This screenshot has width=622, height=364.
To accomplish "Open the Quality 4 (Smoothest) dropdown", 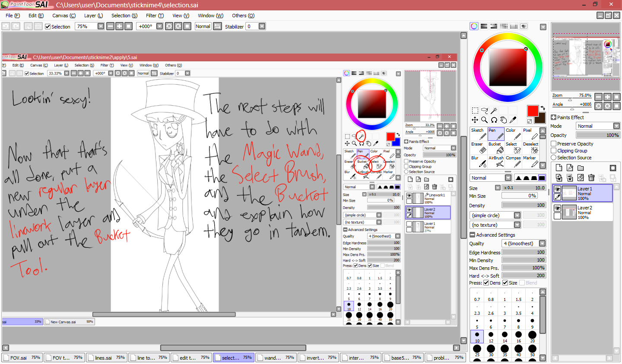I will [x=542, y=244].
